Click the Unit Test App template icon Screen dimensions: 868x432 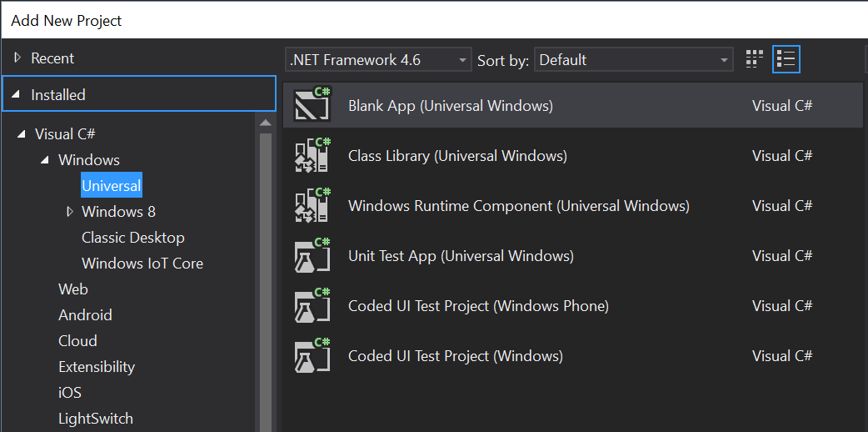312,254
